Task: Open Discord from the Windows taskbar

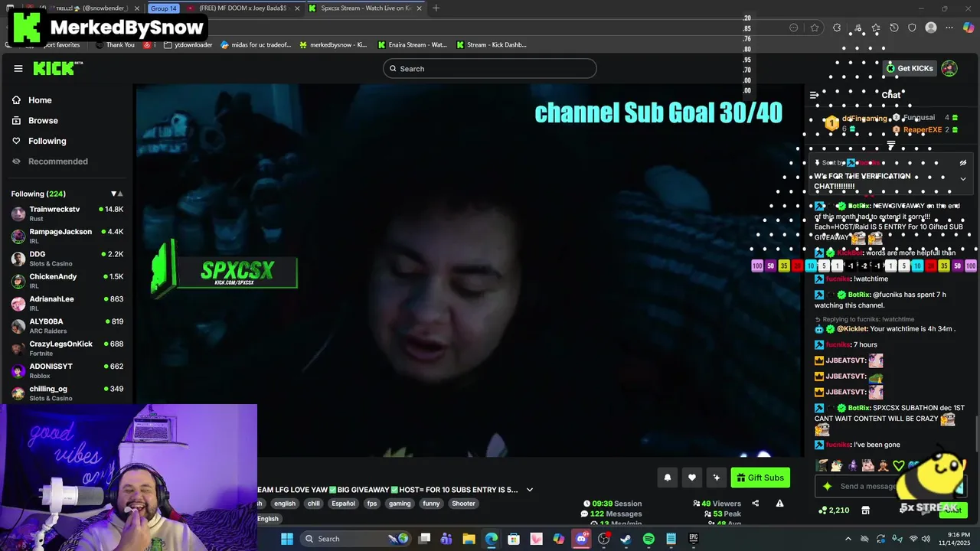Action: [x=581, y=539]
